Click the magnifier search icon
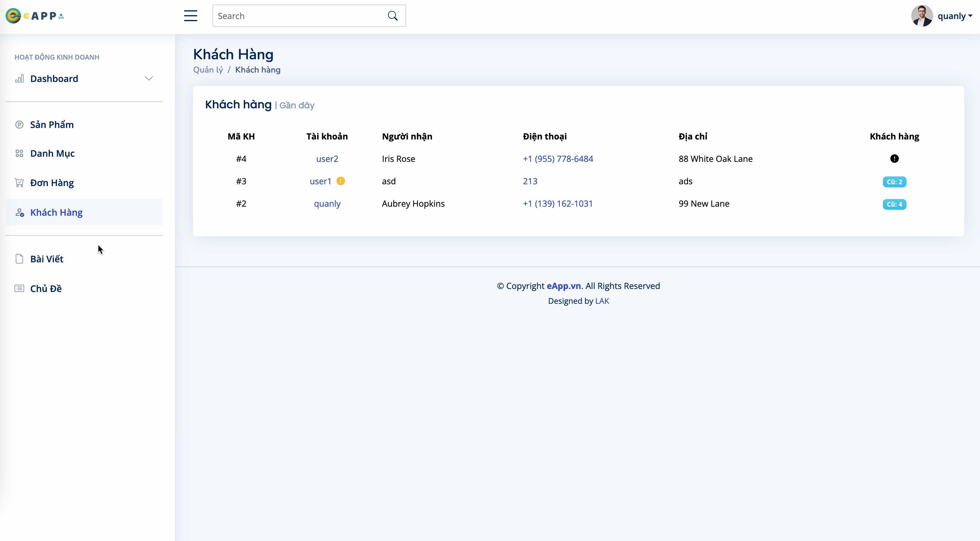 [x=393, y=16]
